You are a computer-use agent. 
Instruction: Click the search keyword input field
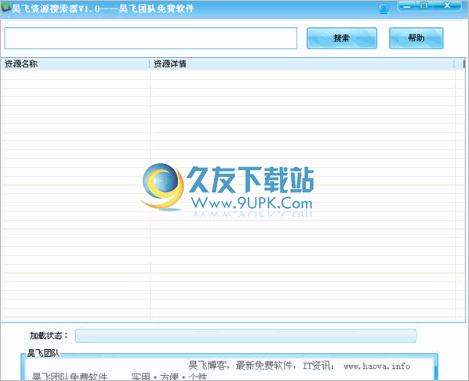[x=150, y=38]
